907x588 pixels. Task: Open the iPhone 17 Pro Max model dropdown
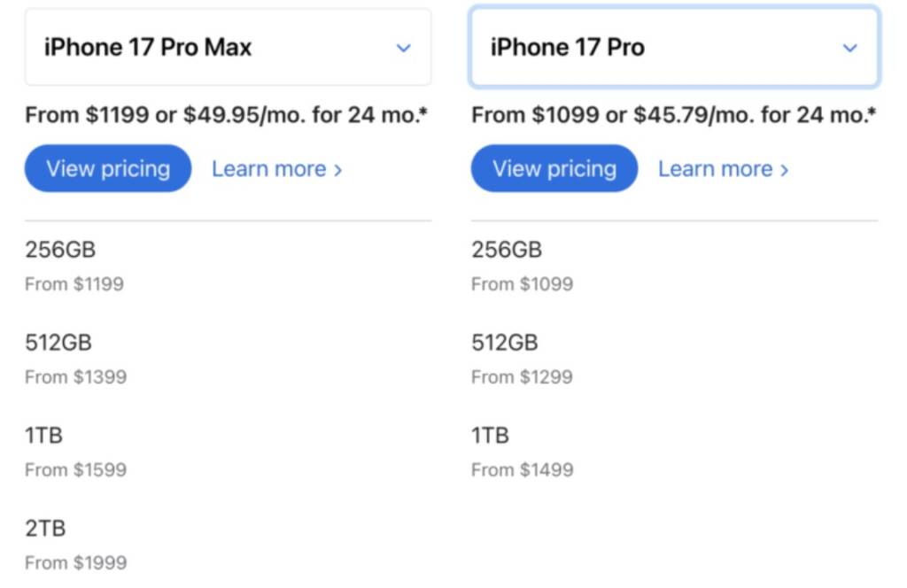pos(228,48)
